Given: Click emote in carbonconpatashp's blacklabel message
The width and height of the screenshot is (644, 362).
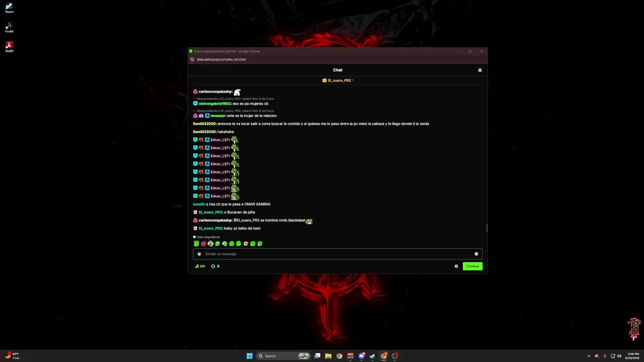Looking at the screenshot, I should click(309, 221).
